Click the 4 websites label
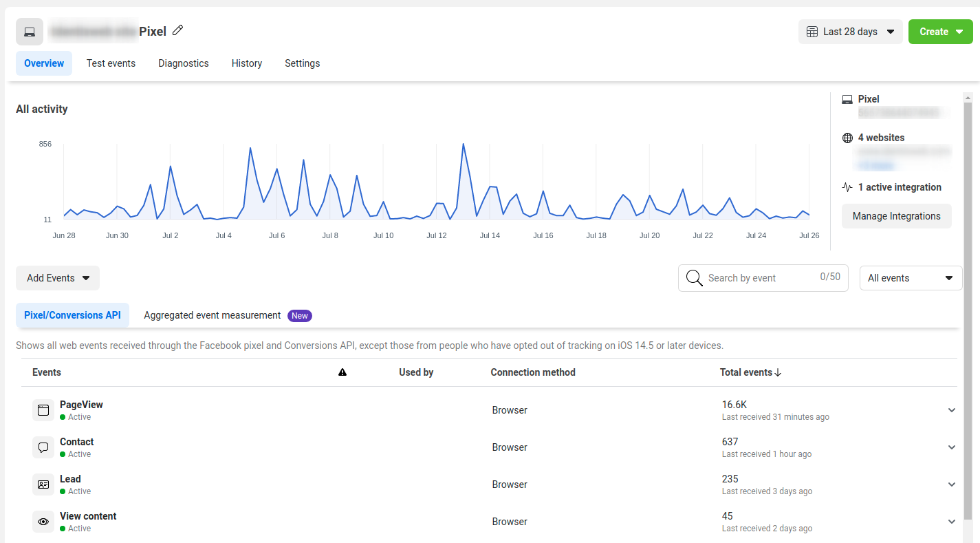Image resolution: width=980 pixels, height=543 pixels. 882,138
